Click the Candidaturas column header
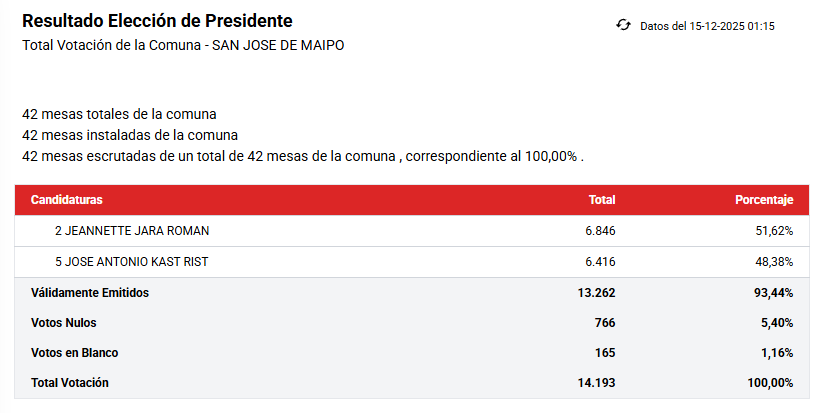This screenshot has height=413, width=829. 67,200
